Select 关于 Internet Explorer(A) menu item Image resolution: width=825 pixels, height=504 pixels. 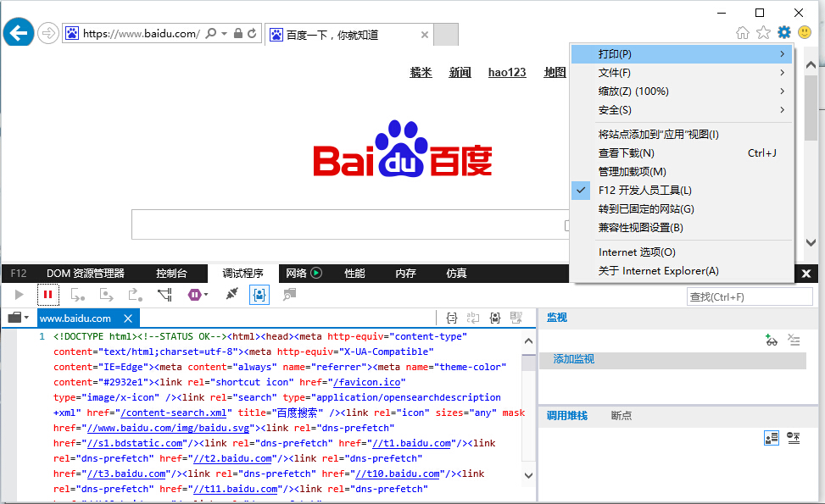682,271
